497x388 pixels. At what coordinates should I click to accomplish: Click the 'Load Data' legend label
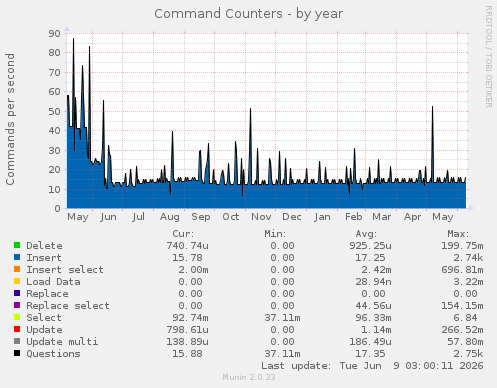[53, 282]
